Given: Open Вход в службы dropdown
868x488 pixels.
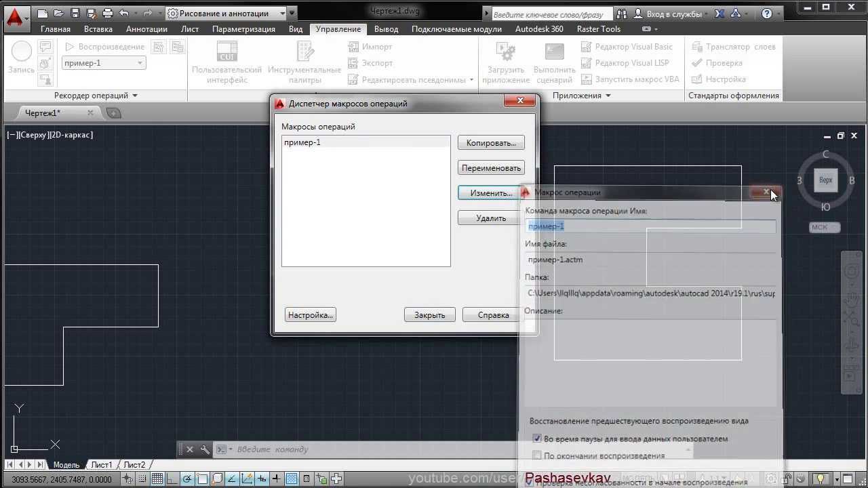Looking at the screenshot, I should (x=673, y=14).
